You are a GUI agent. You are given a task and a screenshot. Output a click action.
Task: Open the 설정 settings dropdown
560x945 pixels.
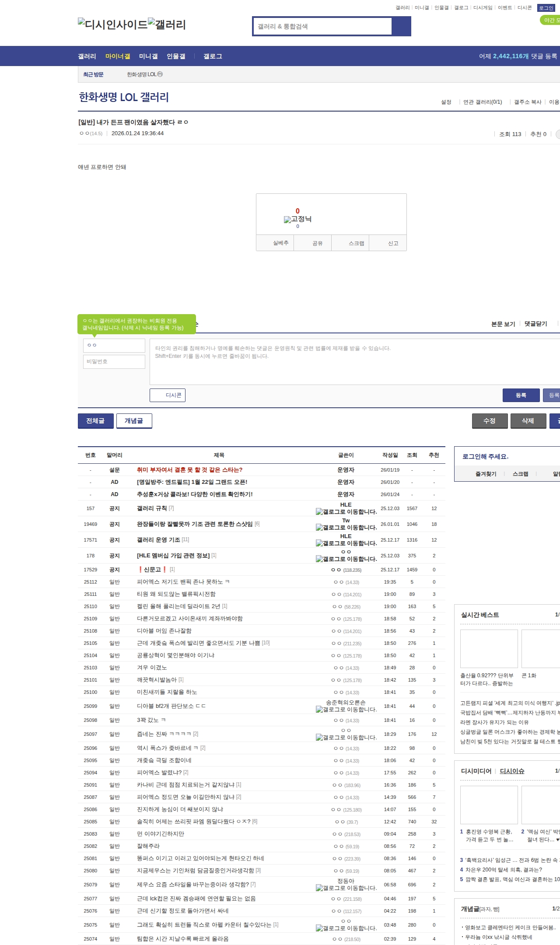point(446,102)
